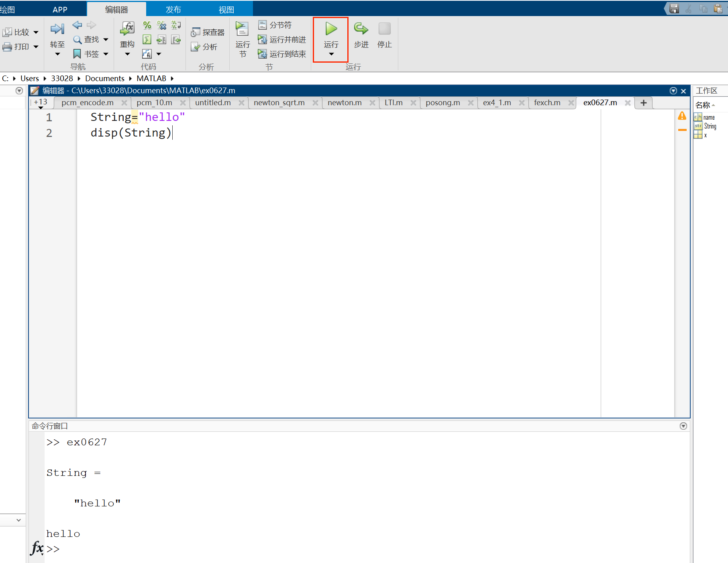This screenshot has width=728, height=563.
Task: Close the untitled.m tab
Action: 241,103
